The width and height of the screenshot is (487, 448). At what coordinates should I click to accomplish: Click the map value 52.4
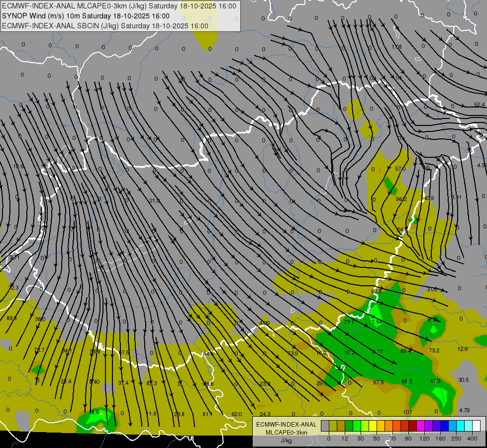click(479, 105)
